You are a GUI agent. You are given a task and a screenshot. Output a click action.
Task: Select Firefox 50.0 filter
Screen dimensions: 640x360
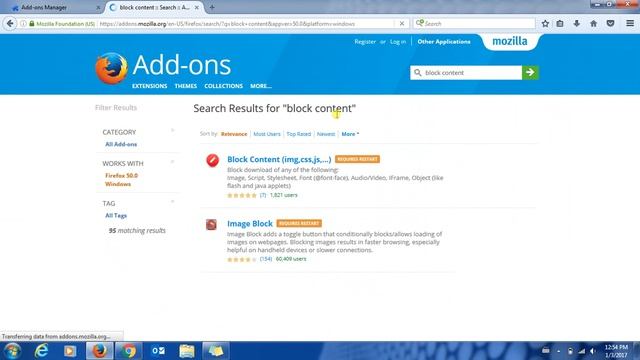point(122,176)
